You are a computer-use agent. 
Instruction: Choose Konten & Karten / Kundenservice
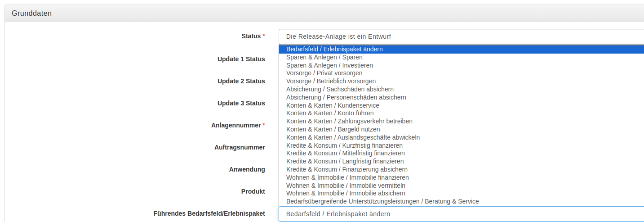tap(461, 105)
